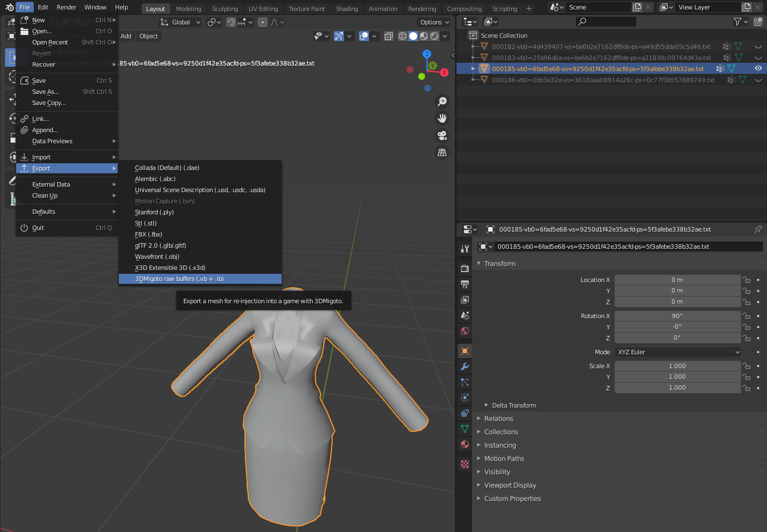Open the rotation Mode XYZ Euler dropdown
The image size is (767, 532).
(x=678, y=352)
